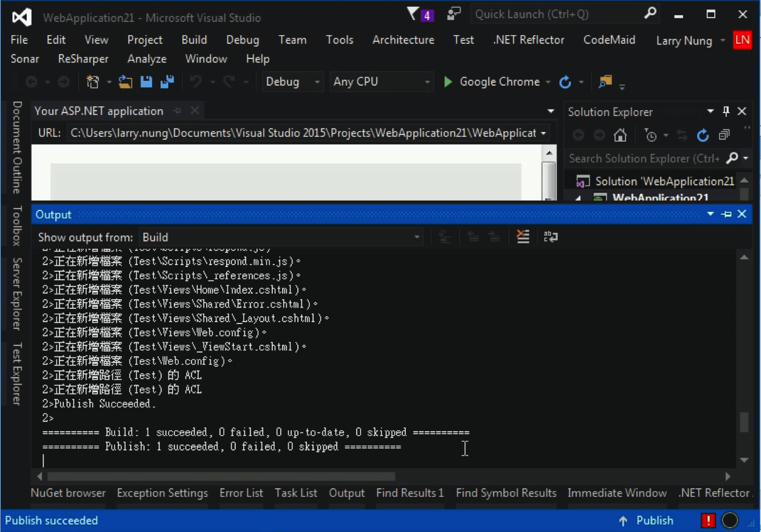Click the Refresh browser icon in toolbar
This screenshot has width=761, height=532.
click(x=565, y=81)
